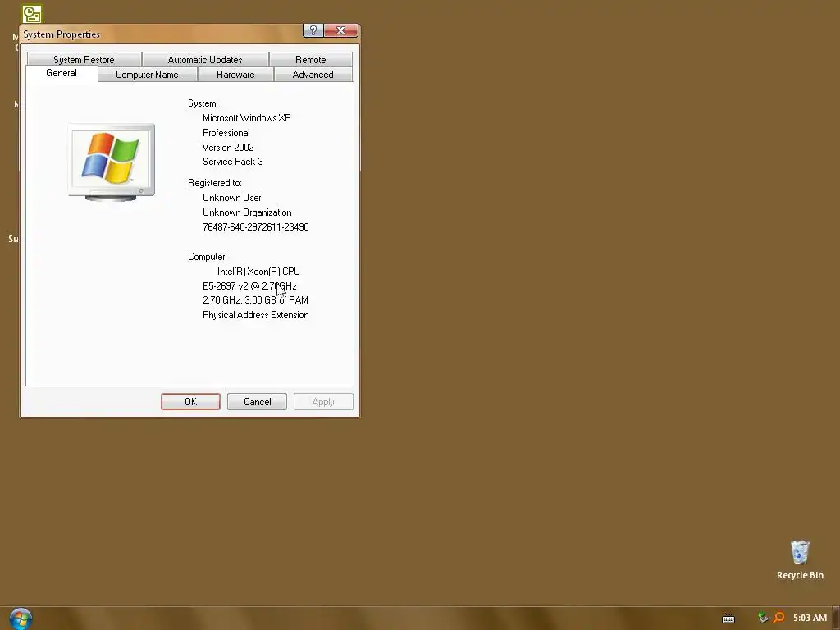Click the "Computer:" heading

[x=208, y=257]
